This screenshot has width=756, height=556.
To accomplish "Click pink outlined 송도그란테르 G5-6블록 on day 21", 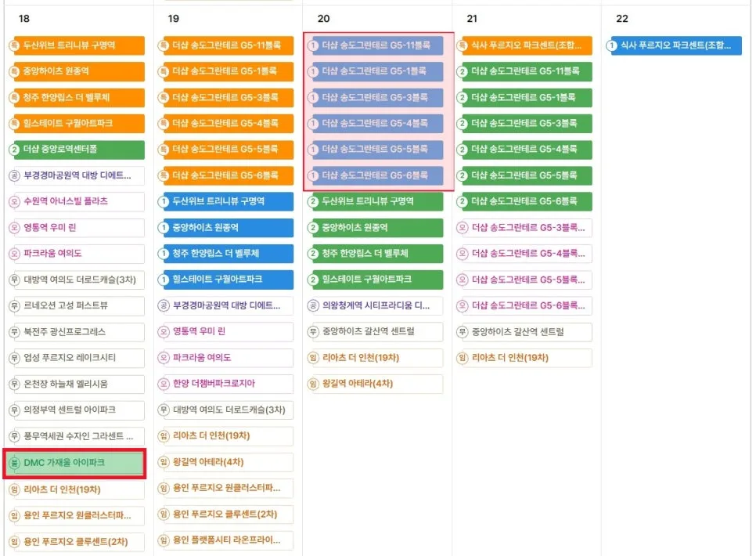I will [x=524, y=305].
